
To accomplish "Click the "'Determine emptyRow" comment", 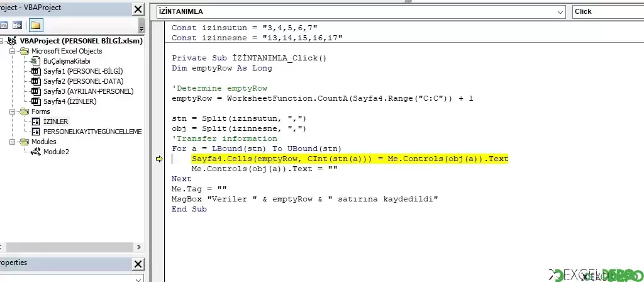I will click(x=219, y=88).
